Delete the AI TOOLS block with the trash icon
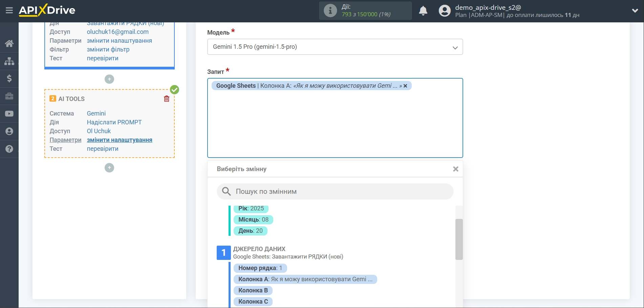 (167, 99)
